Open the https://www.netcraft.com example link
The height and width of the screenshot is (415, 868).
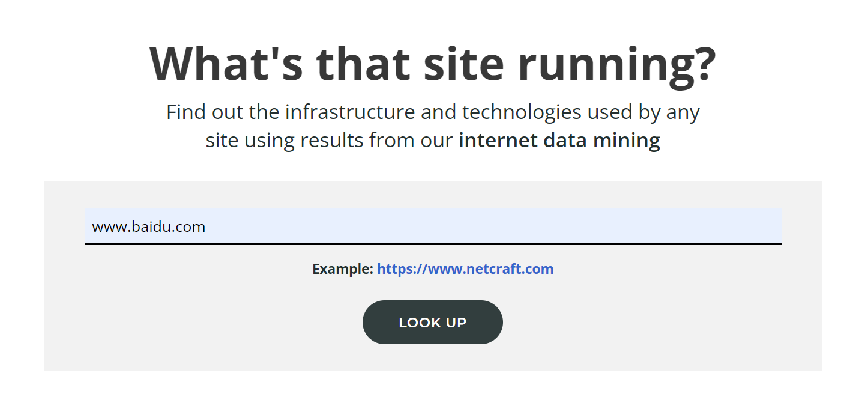(x=465, y=269)
